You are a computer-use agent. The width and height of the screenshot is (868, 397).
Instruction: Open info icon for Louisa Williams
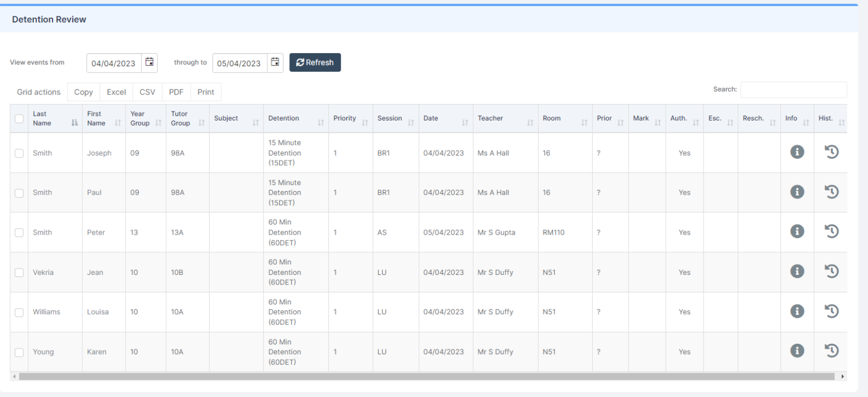click(x=797, y=311)
